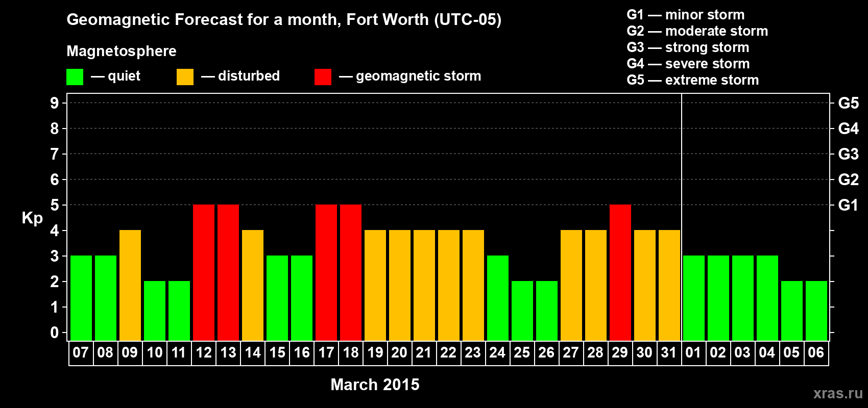Screen dimensions: 868x408
Task: Select the red bar for March 18
Action: (x=351, y=272)
